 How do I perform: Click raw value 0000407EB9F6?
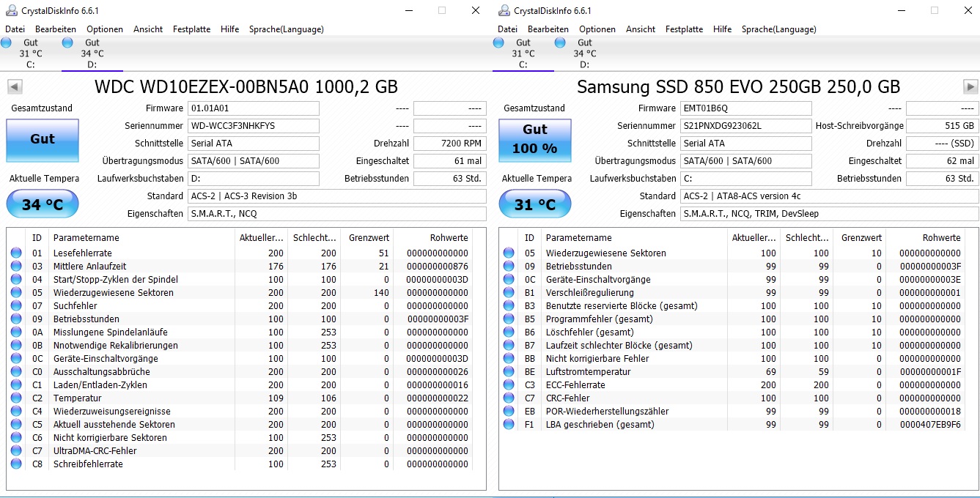[930, 425]
